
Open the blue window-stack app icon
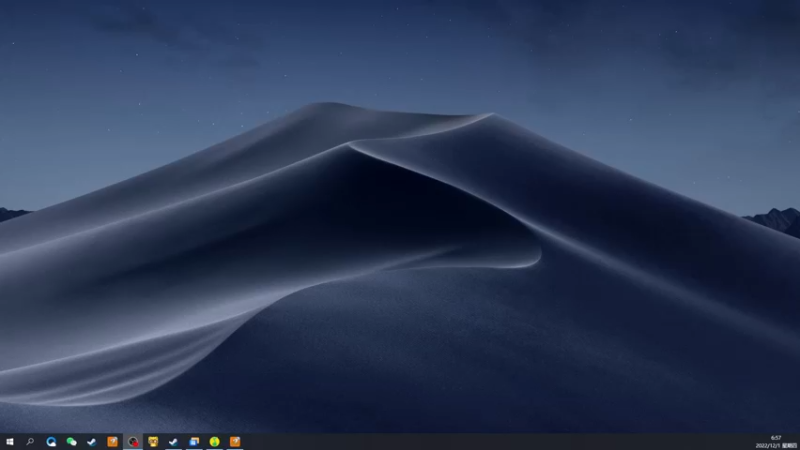(194, 442)
